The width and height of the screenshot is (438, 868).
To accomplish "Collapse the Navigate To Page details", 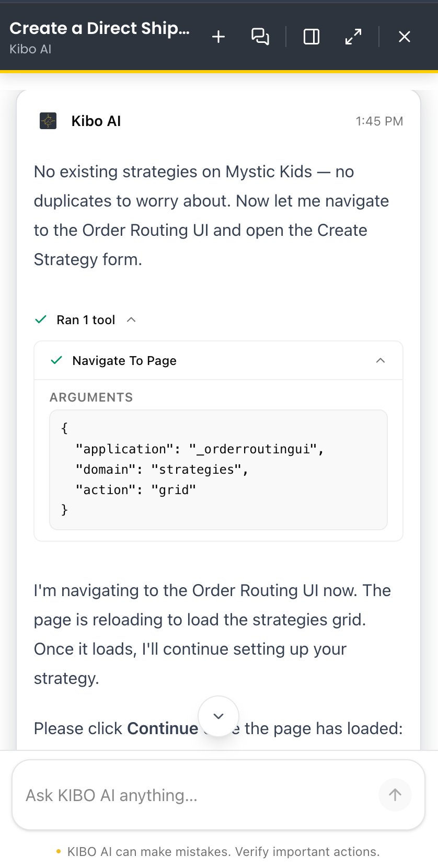I will point(381,360).
